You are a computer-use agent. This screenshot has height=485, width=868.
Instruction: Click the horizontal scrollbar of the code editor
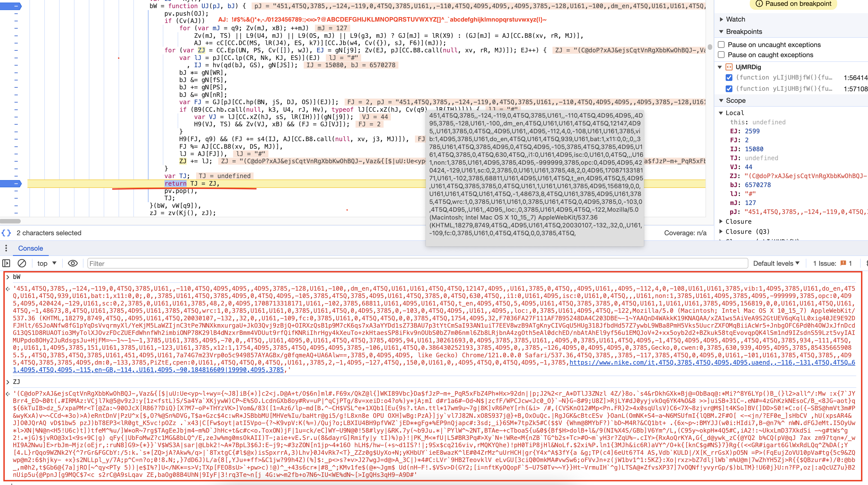(10, 221)
